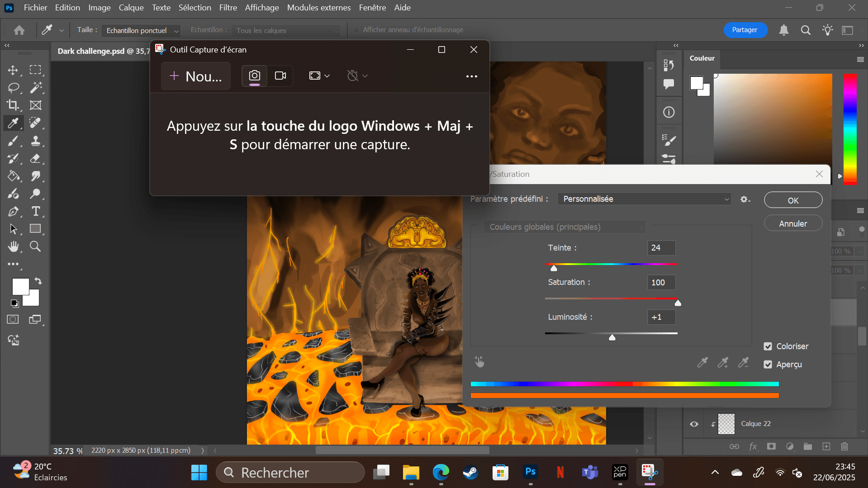Click the on-image adjustment hand icon

pos(479,361)
